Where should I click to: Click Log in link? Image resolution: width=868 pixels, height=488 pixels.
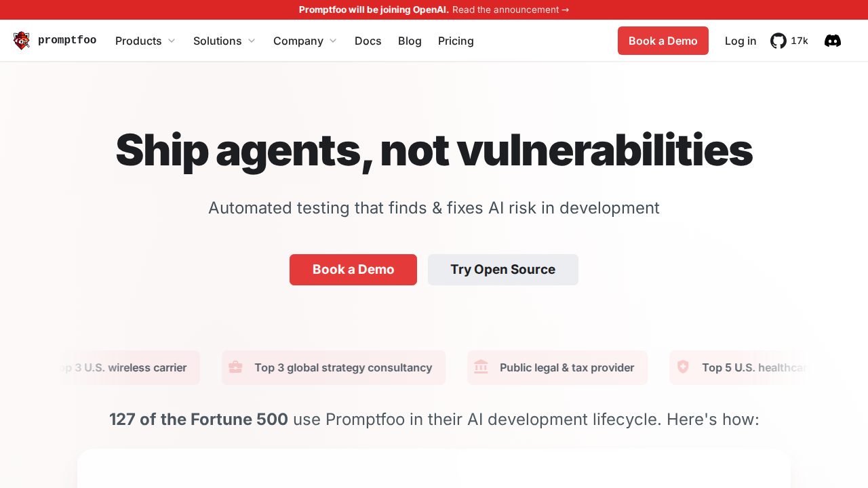coord(740,41)
